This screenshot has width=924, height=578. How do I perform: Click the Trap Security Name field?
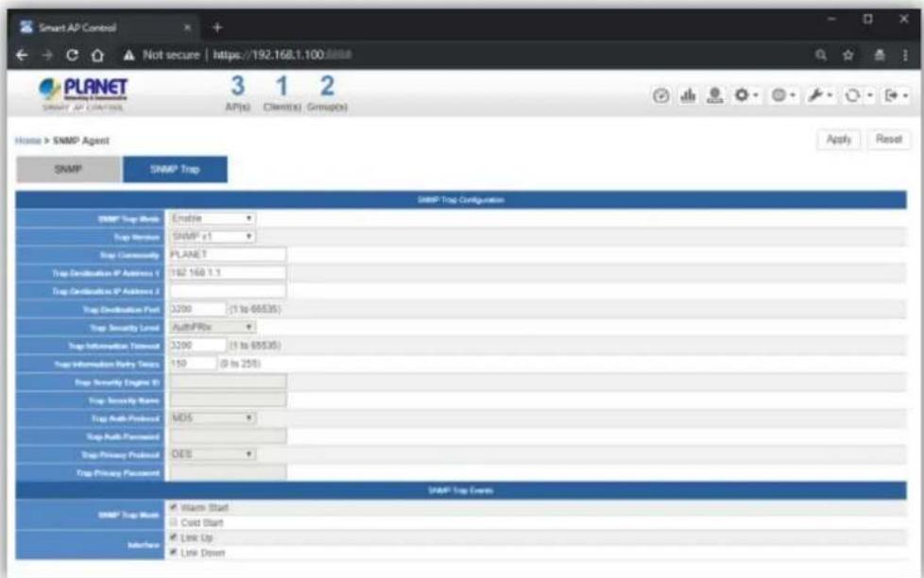pyautogui.click(x=228, y=400)
